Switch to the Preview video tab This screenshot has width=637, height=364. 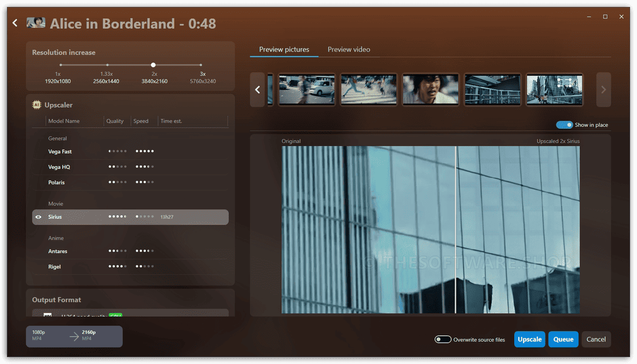click(349, 50)
